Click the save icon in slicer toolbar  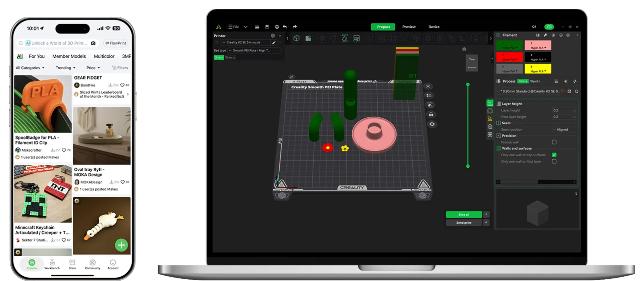click(267, 27)
